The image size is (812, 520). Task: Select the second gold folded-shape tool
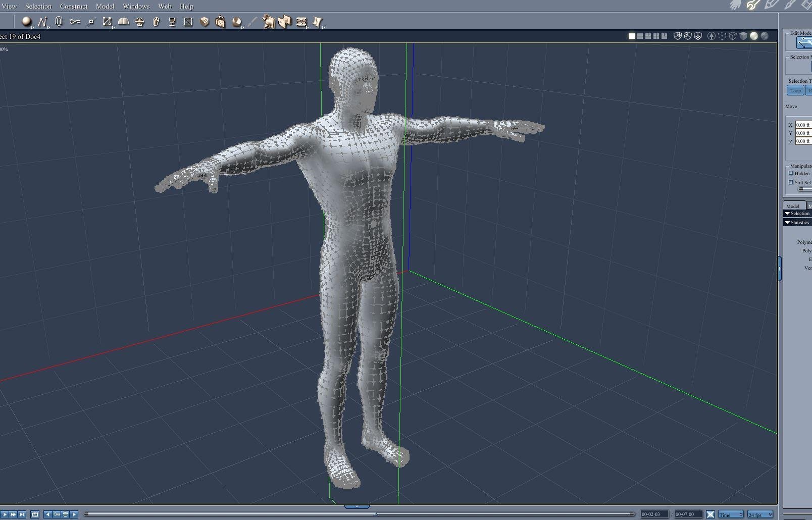285,22
